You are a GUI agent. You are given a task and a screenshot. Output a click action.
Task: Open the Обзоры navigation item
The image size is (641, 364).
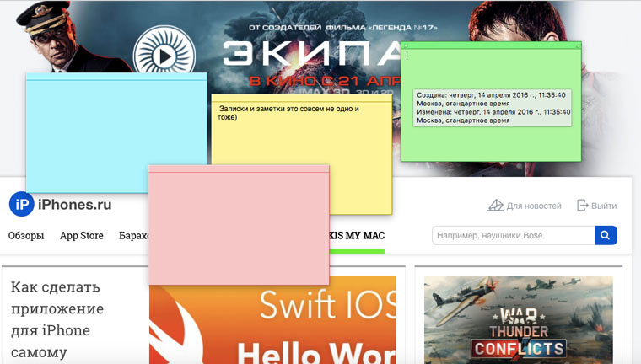[26, 236]
